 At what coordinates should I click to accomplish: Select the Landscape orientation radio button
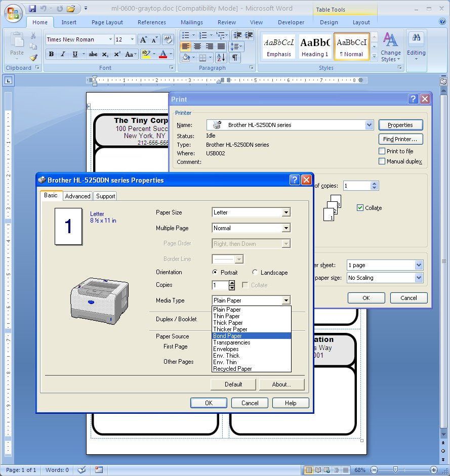click(x=255, y=273)
